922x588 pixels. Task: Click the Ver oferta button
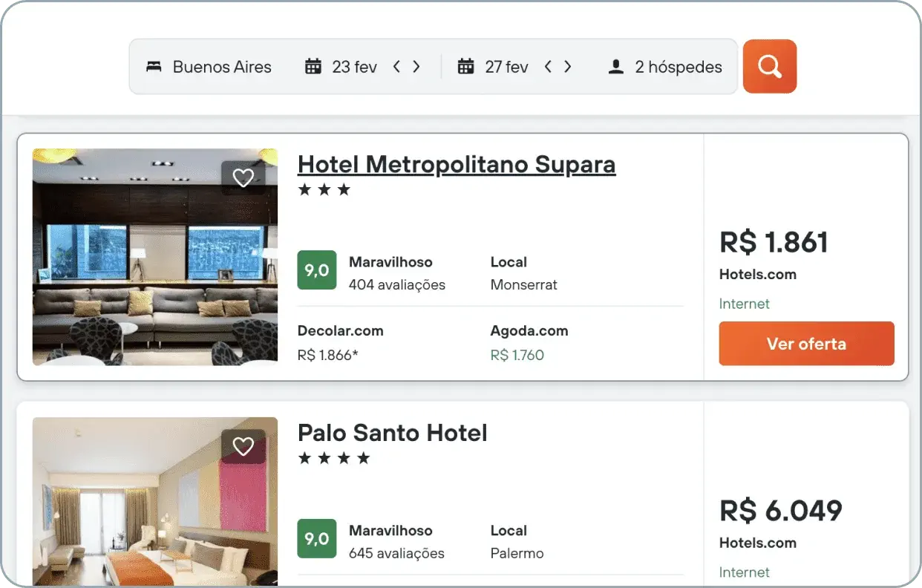tap(806, 344)
